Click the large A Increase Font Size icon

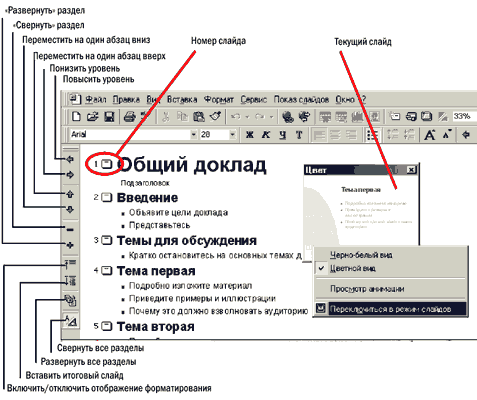click(x=430, y=135)
